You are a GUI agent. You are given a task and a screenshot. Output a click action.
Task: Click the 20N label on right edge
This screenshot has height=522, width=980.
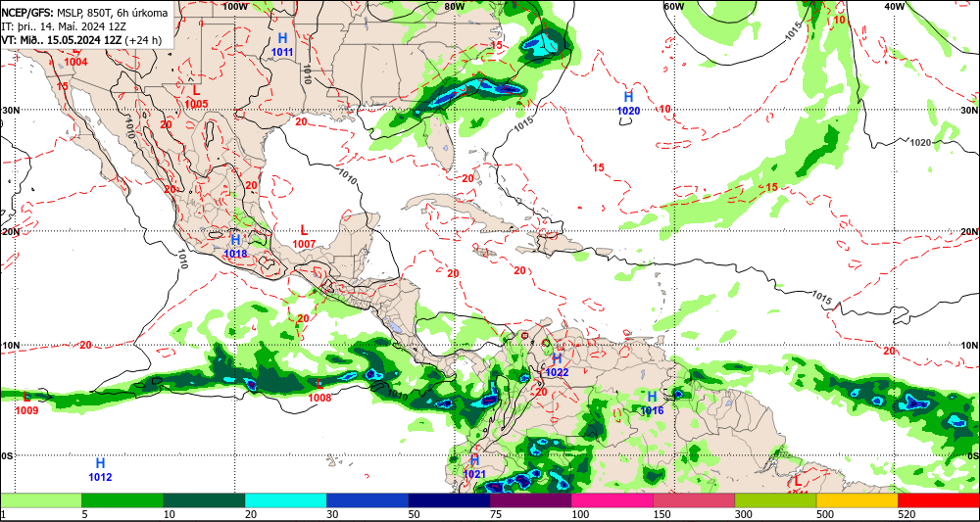pos(969,231)
